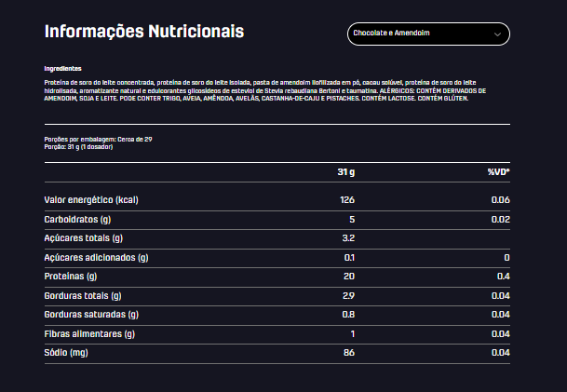This screenshot has width=567, height=392.
Task: Click the Porções por embalagem text
Action: pos(98,139)
